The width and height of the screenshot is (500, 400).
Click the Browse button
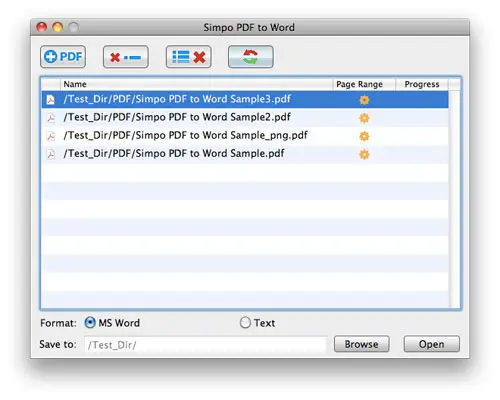pos(362,344)
